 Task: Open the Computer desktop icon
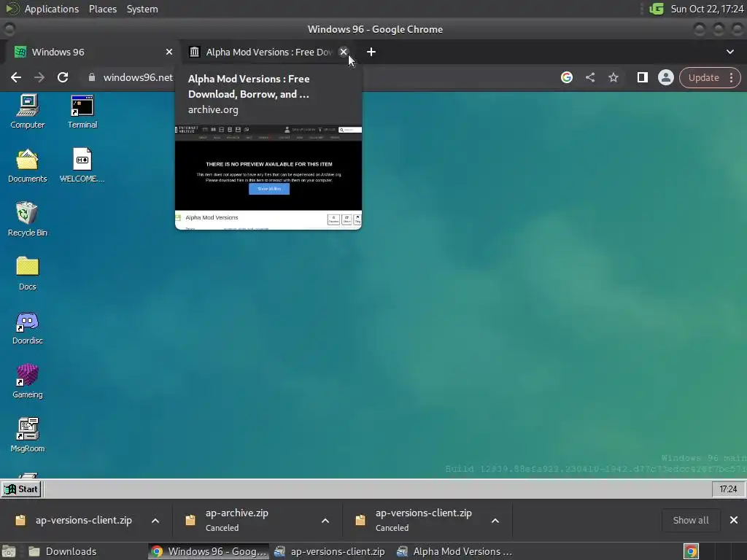coord(28,112)
